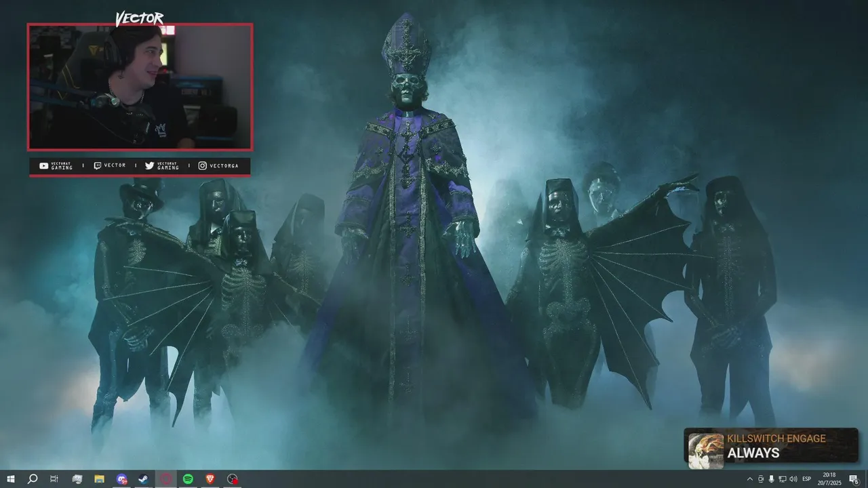Open the Windows Start menu

point(10,479)
